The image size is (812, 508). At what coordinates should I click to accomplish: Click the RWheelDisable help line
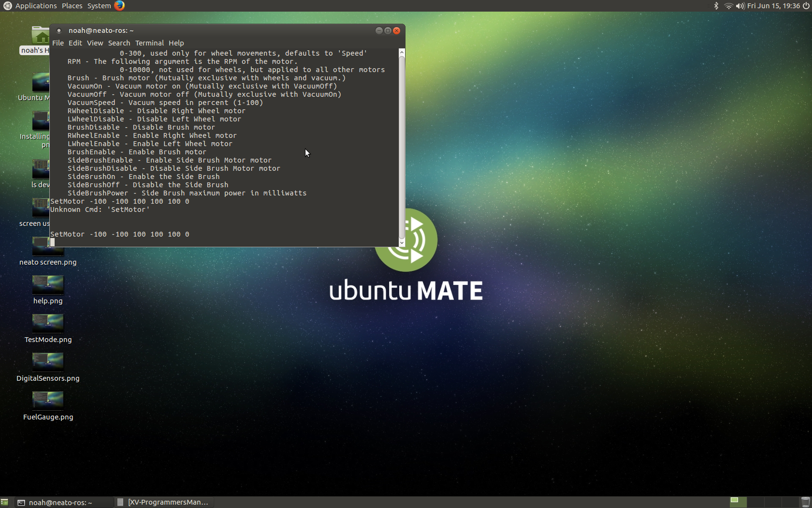tap(157, 111)
